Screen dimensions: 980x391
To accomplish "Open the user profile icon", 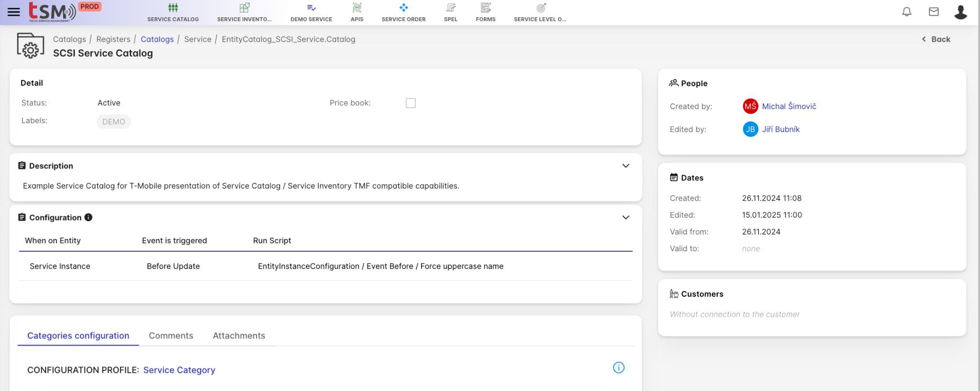I will click(x=960, y=12).
